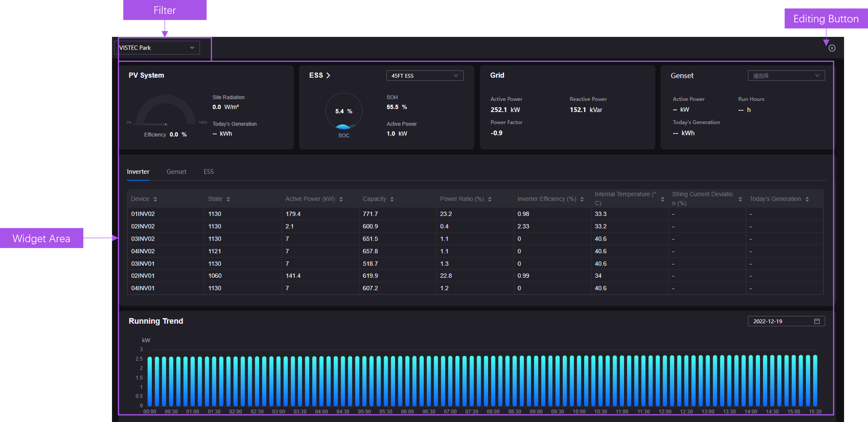Viewport: 868px width, 422px height.
Task: Sort table by Device column
Action: point(155,199)
